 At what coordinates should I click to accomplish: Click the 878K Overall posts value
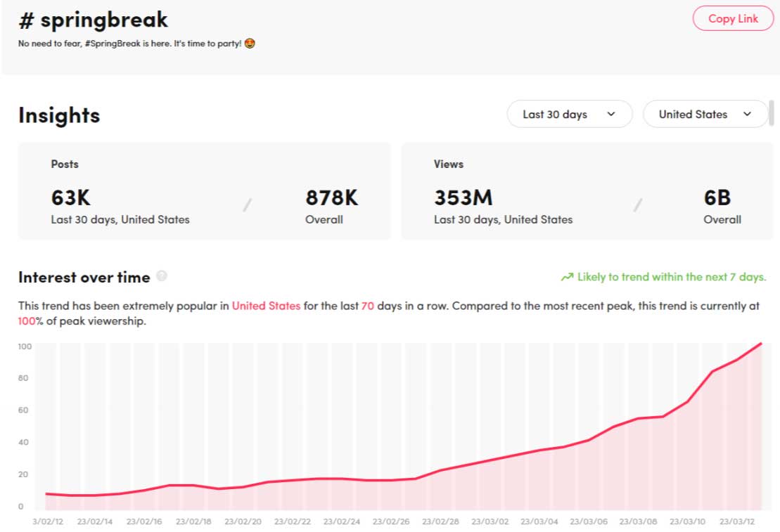point(331,197)
